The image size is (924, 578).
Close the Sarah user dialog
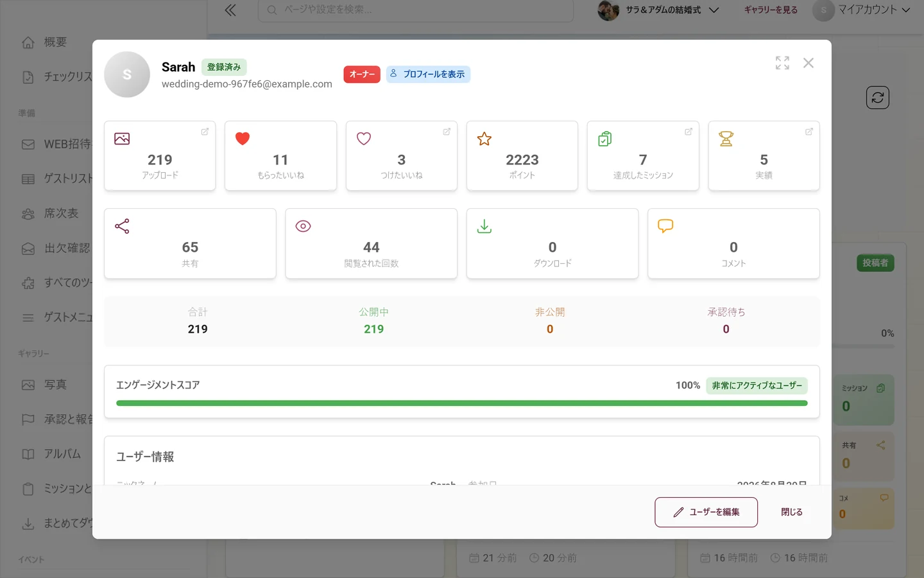pos(809,63)
